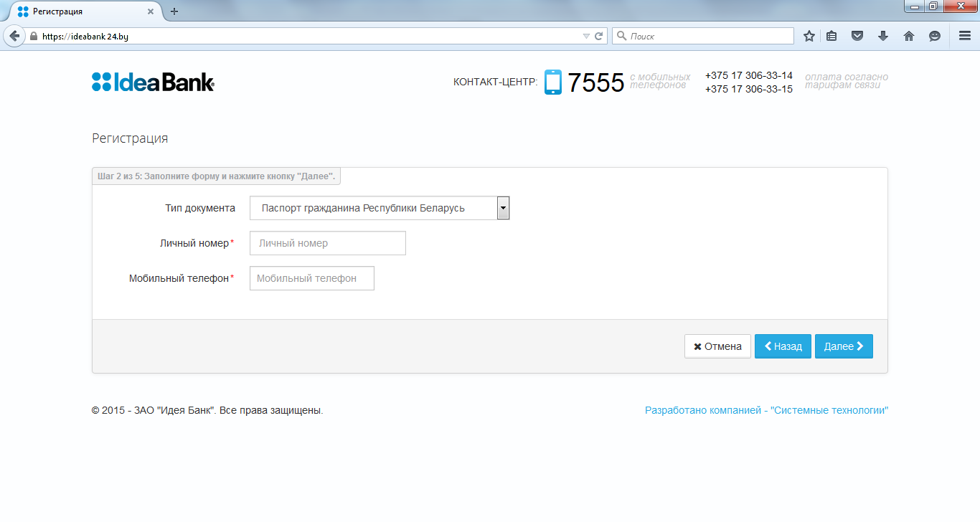Open the bookmarks list icon
The height and width of the screenshot is (522, 980).
tap(831, 36)
